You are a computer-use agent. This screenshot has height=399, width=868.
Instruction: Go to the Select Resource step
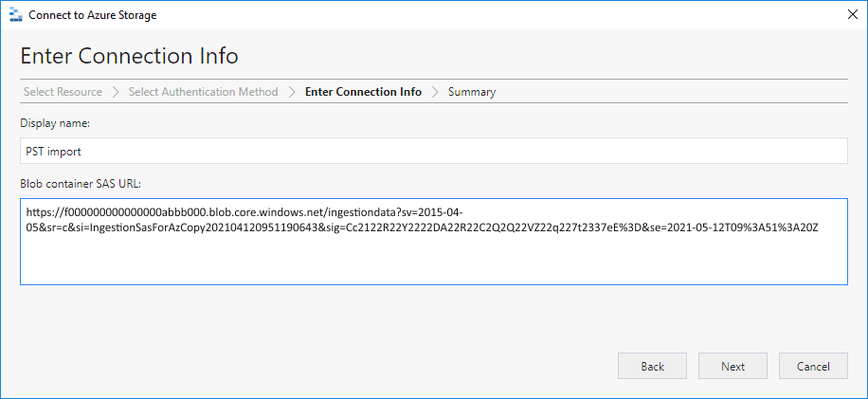62,92
